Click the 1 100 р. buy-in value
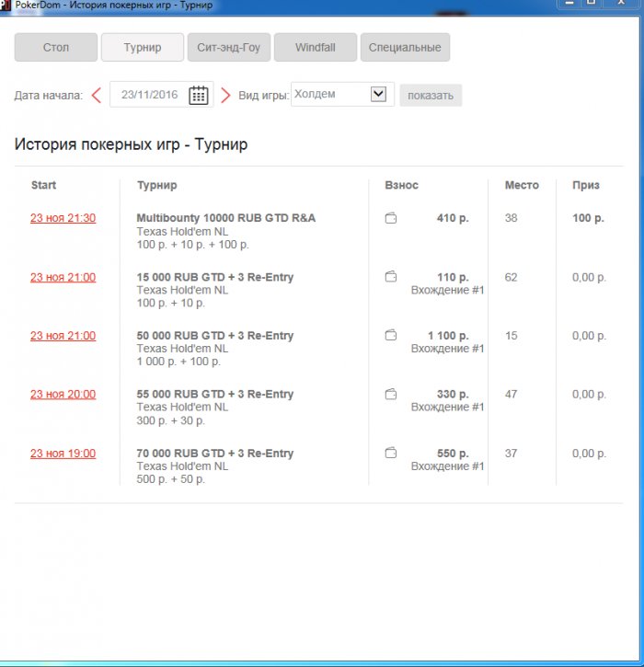 (x=448, y=336)
